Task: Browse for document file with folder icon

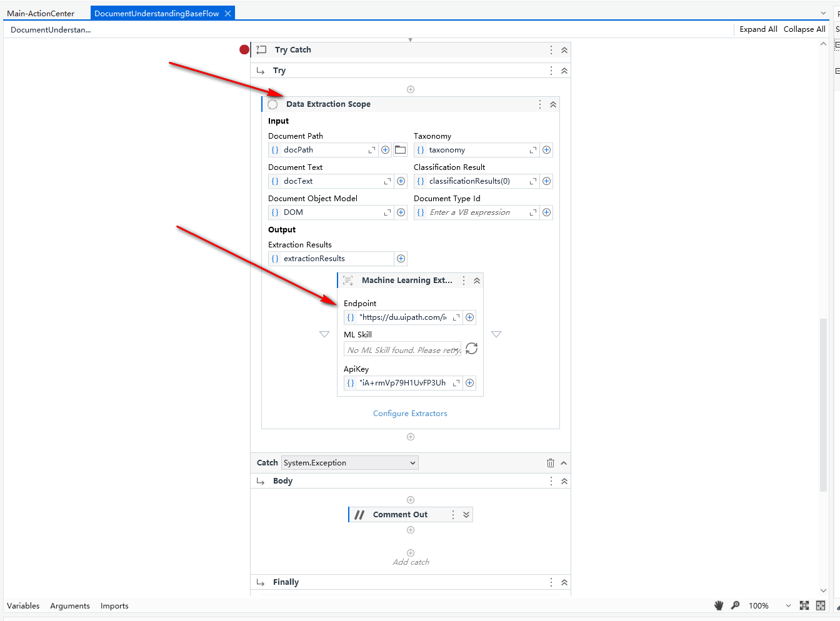Action: tap(401, 150)
